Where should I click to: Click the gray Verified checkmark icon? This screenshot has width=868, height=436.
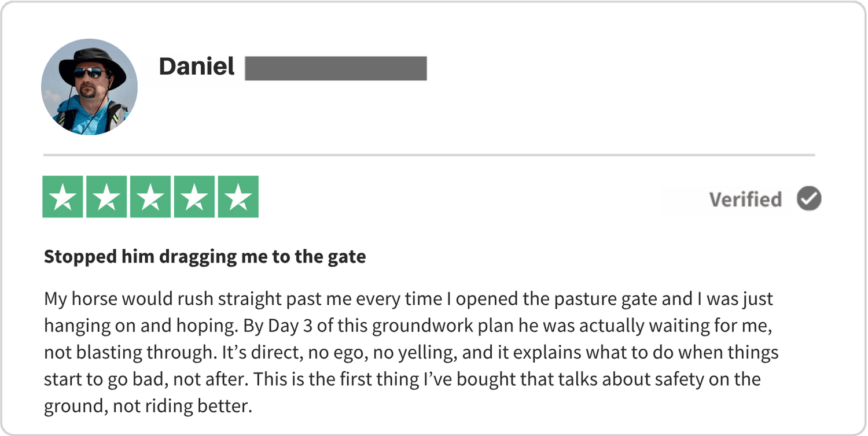809,199
